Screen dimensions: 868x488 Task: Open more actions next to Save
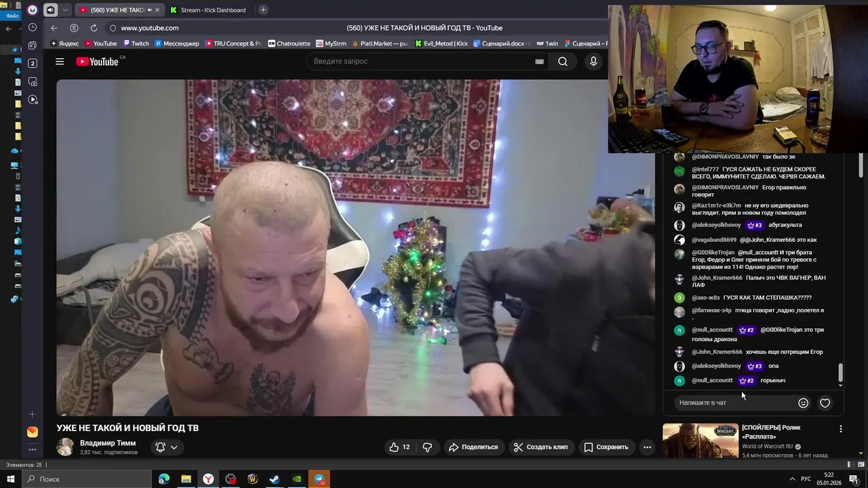[647, 447]
